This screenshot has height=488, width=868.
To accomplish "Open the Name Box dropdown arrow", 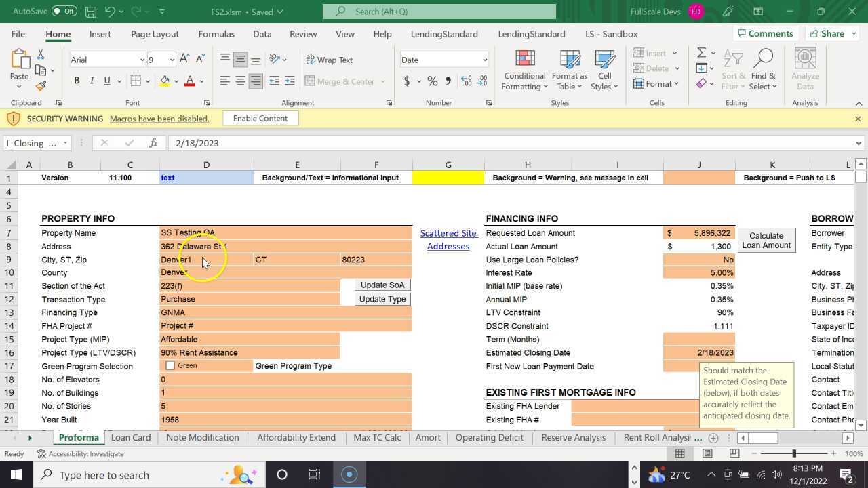I will [65, 143].
